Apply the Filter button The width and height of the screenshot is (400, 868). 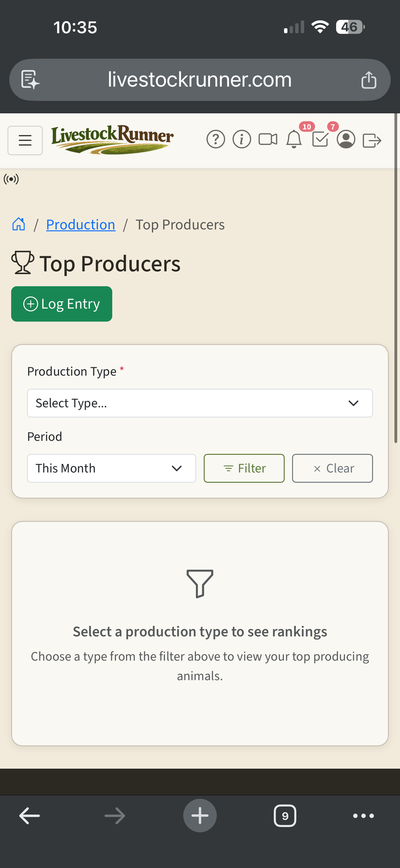244,468
